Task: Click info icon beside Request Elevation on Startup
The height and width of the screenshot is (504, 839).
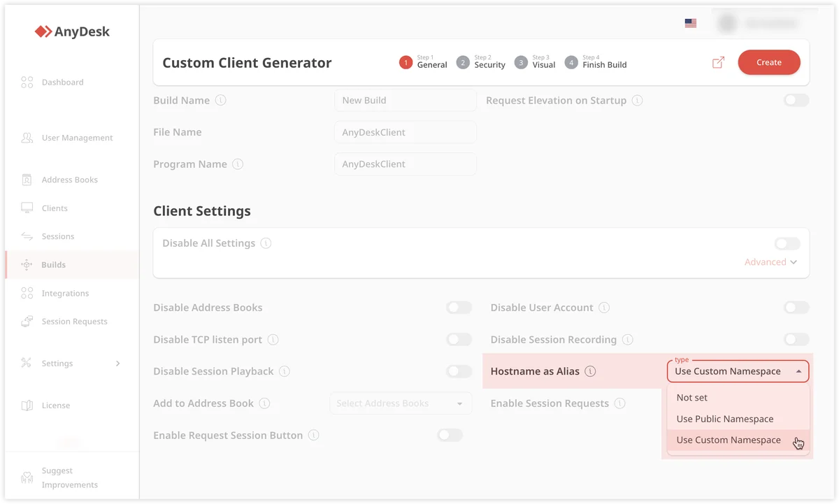Action: pyautogui.click(x=638, y=101)
